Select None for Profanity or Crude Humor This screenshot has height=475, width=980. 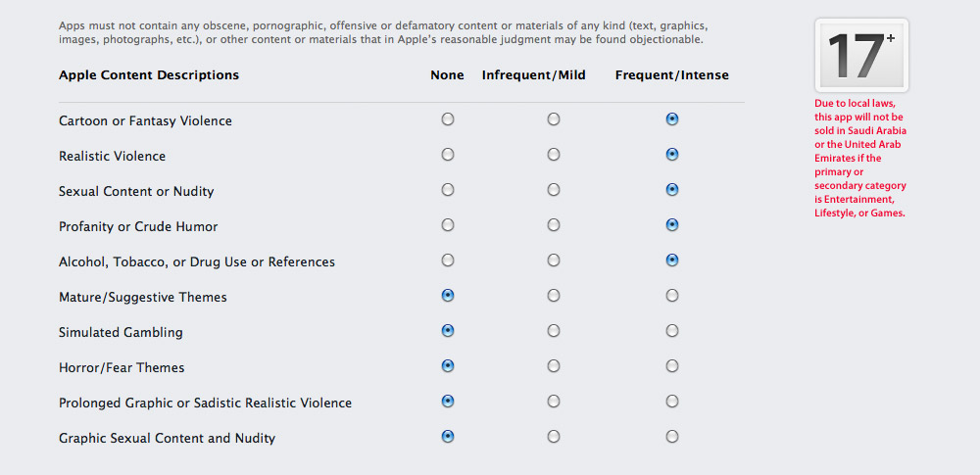448,225
